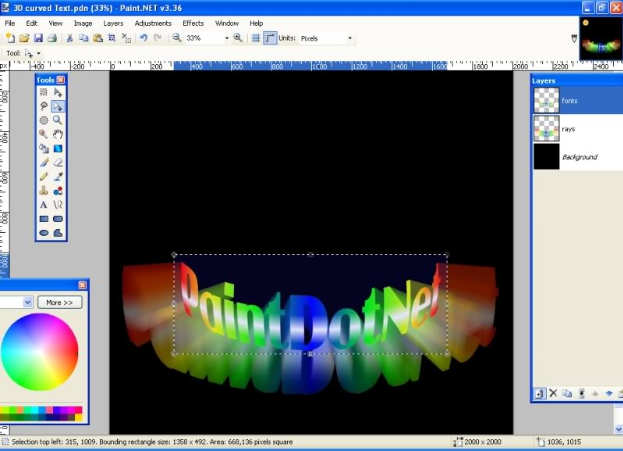Open the Image menu
Image resolution: width=623 pixels, height=451 pixels.
83,23
